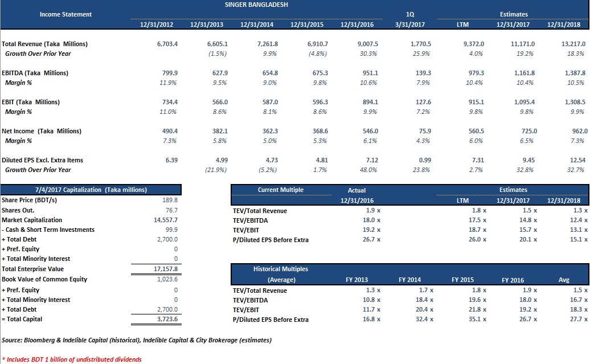Select the 76.7 shares outstanding value

tap(171, 210)
